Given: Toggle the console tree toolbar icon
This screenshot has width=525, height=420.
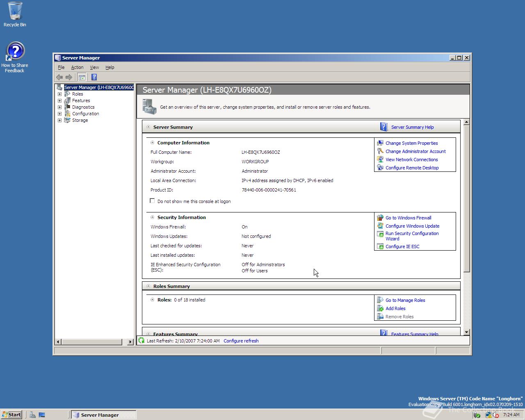Looking at the screenshot, I should [x=82, y=77].
